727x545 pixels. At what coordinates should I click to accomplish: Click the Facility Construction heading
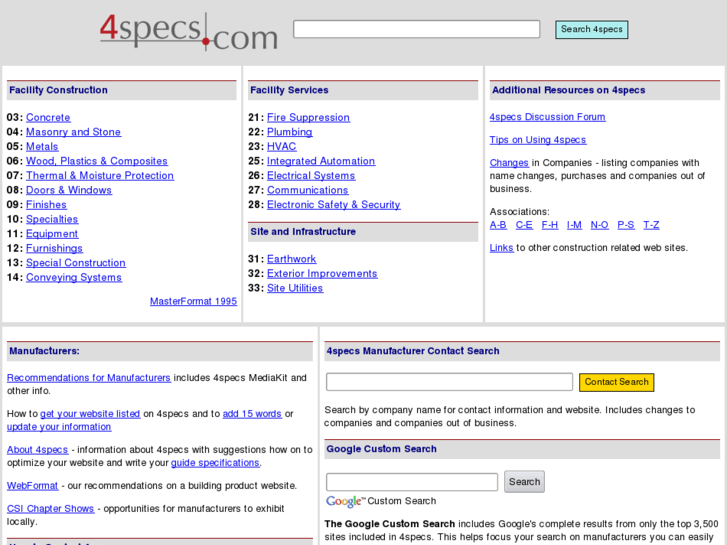(58, 90)
